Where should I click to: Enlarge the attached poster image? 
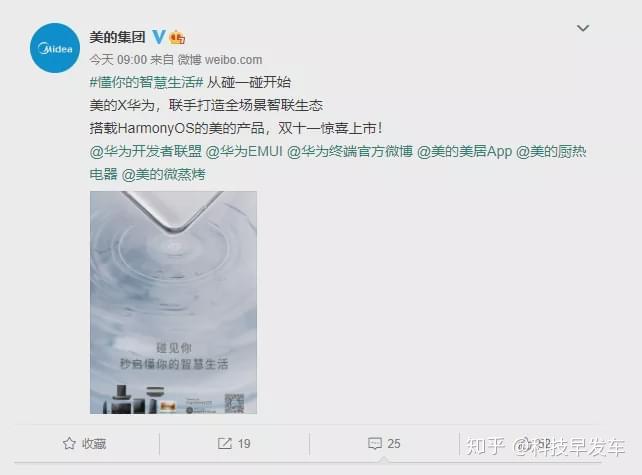(174, 303)
